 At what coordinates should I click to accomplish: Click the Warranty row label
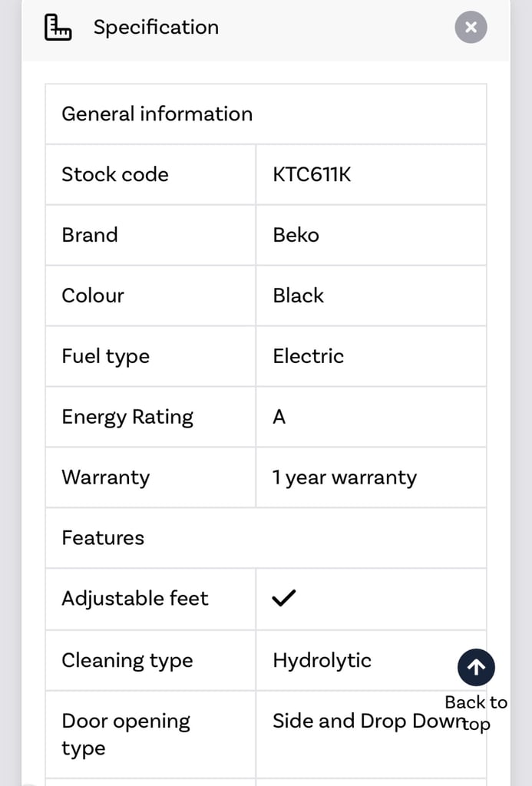click(106, 477)
